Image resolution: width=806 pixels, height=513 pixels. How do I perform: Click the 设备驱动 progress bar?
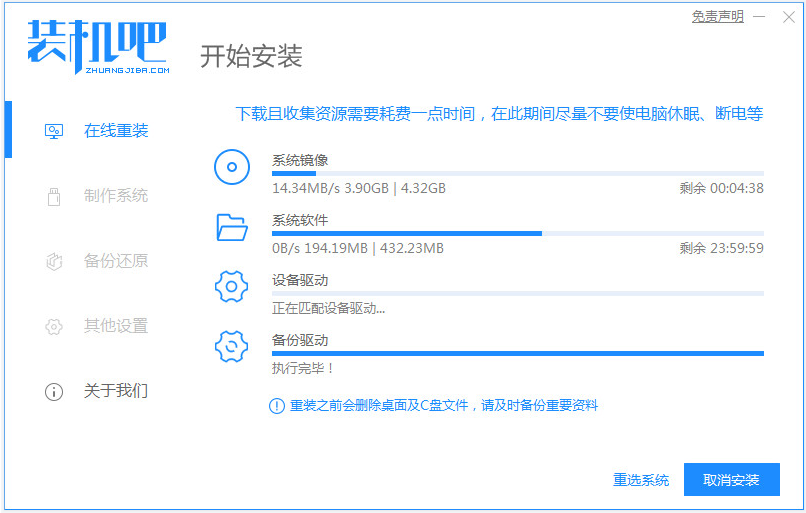click(518, 294)
